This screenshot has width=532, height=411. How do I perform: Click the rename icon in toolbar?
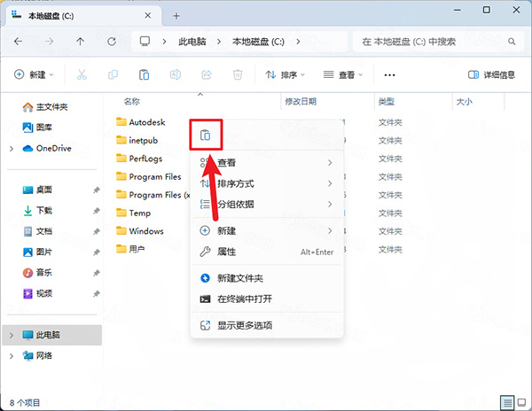pos(175,74)
